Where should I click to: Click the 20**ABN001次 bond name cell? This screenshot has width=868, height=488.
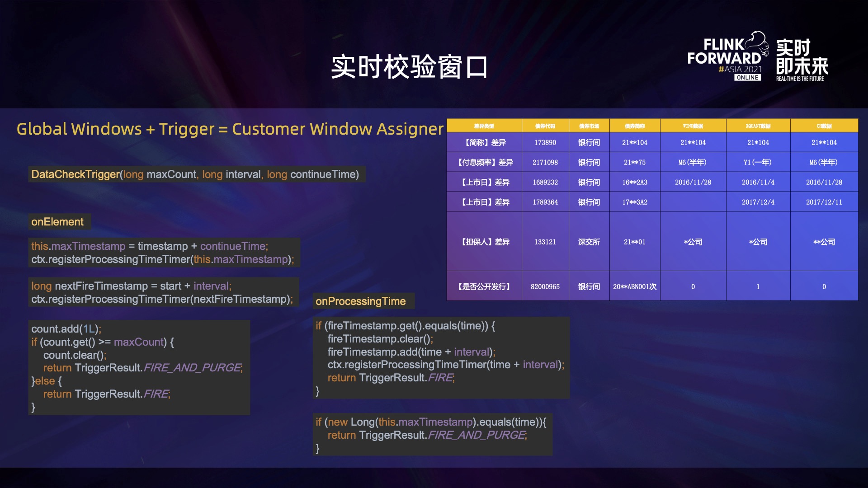tap(634, 286)
